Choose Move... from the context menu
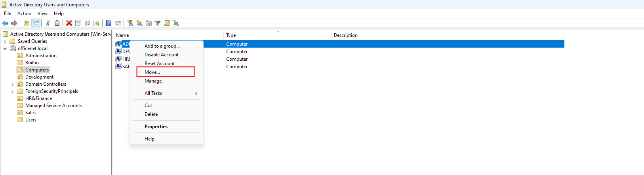 152,72
